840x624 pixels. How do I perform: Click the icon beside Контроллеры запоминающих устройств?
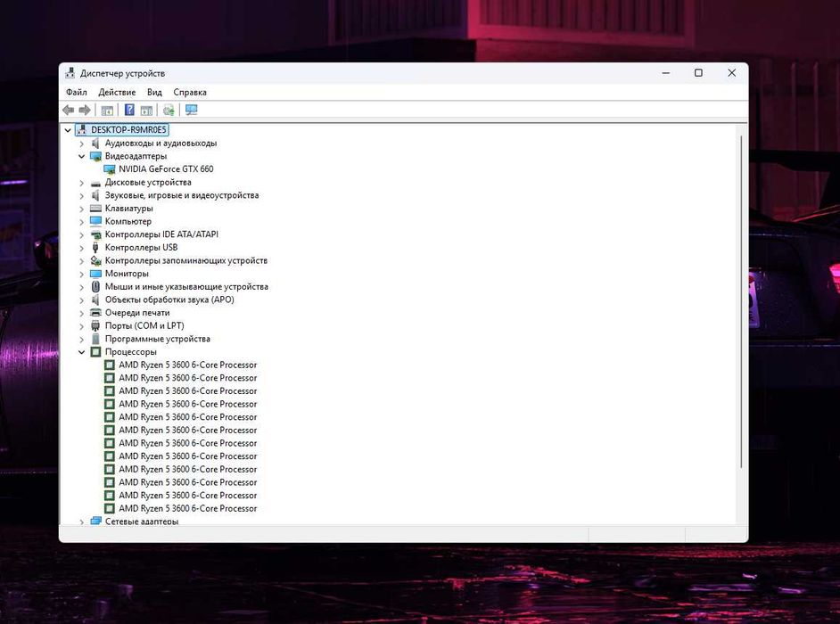pyautogui.click(x=96, y=261)
